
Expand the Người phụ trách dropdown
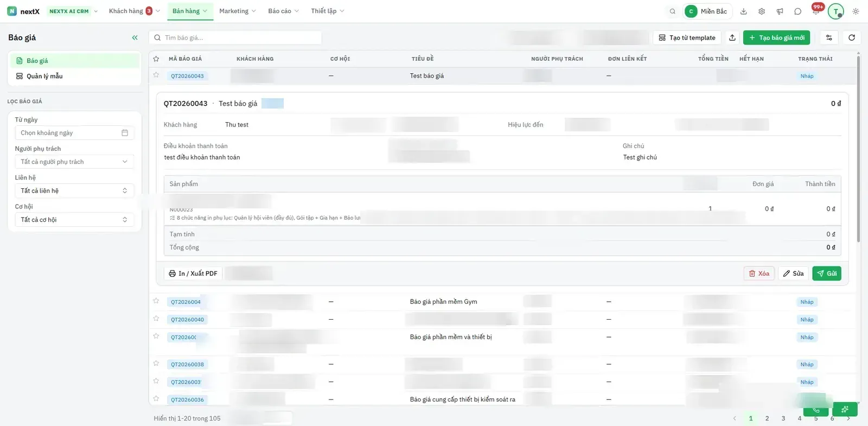tap(74, 162)
